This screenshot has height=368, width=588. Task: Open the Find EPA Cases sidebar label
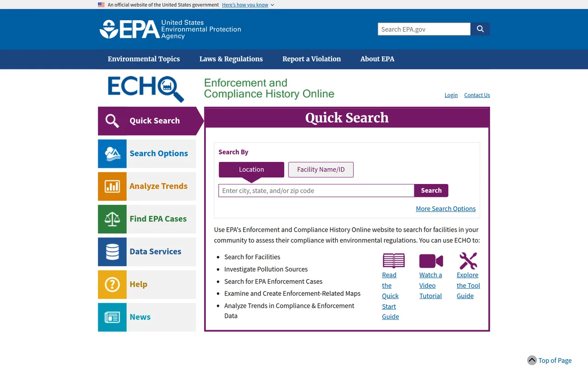coord(158,219)
